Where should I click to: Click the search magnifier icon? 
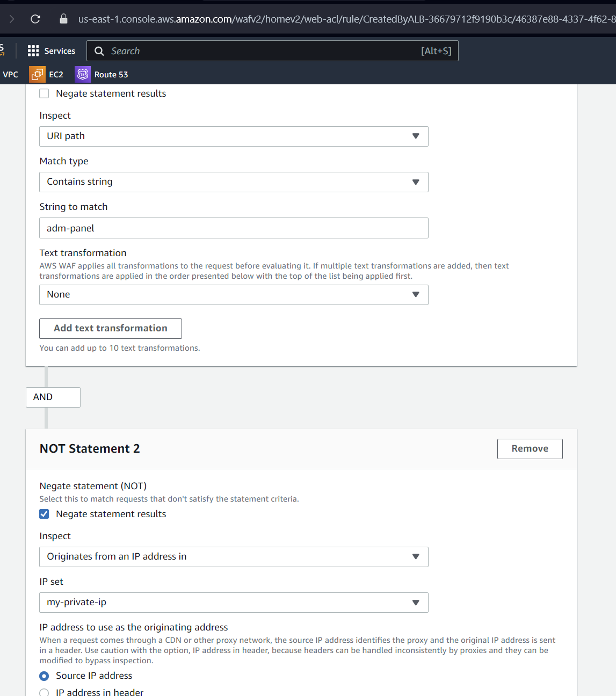99,51
